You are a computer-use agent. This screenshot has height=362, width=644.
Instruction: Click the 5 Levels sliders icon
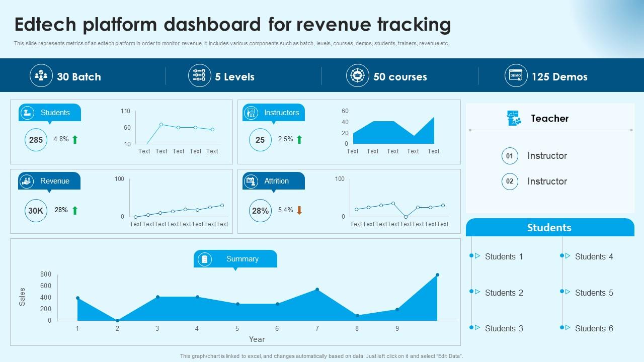point(199,76)
